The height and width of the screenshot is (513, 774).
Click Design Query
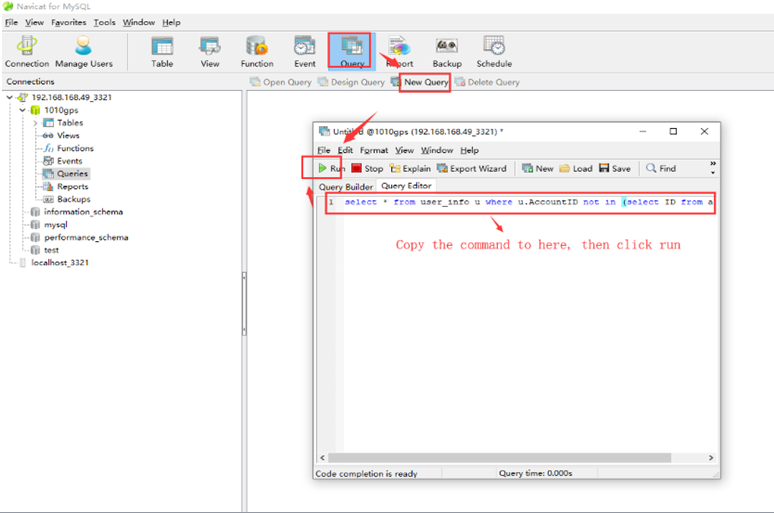tap(351, 82)
